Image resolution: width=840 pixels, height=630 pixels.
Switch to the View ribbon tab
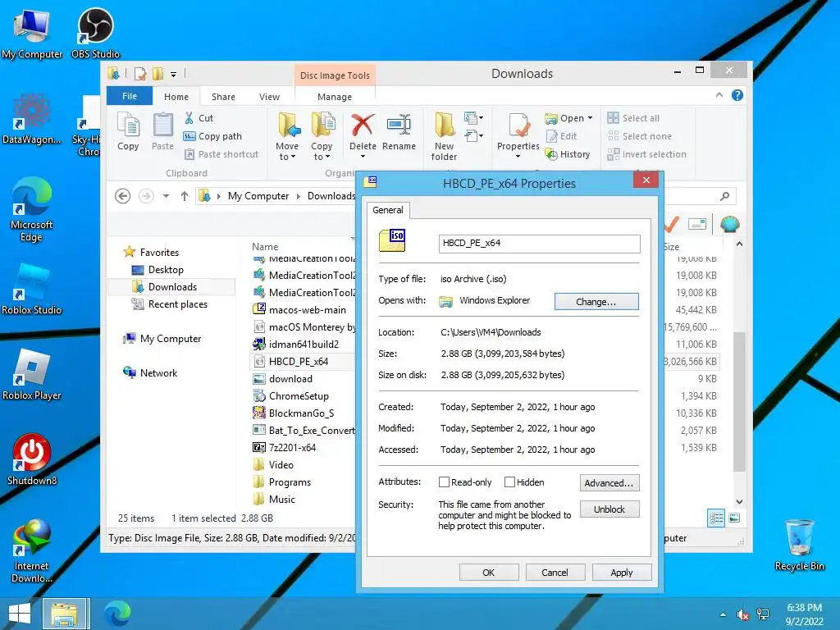pos(269,97)
